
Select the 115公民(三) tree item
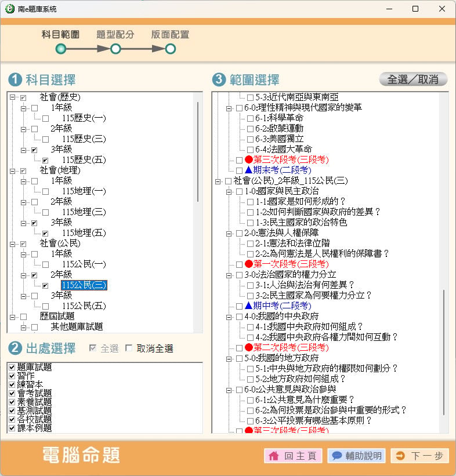pos(84,285)
